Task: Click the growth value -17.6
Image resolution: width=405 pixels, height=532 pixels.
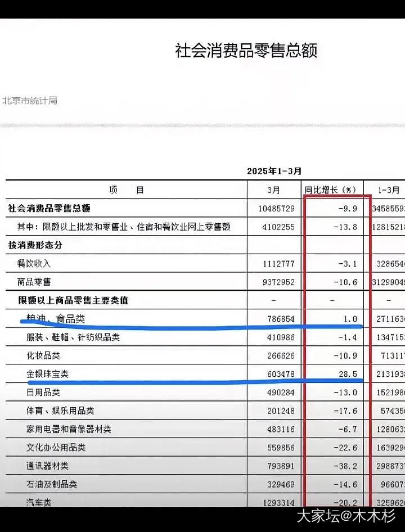Action: [x=345, y=411]
